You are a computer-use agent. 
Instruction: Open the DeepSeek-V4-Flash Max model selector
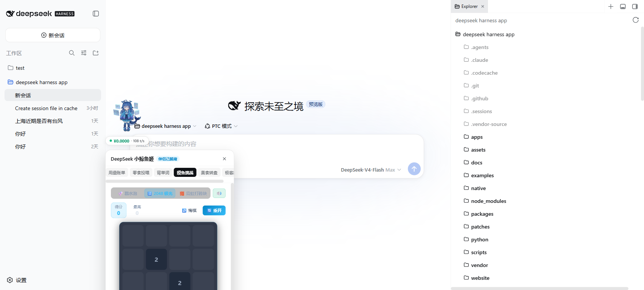coord(371,170)
